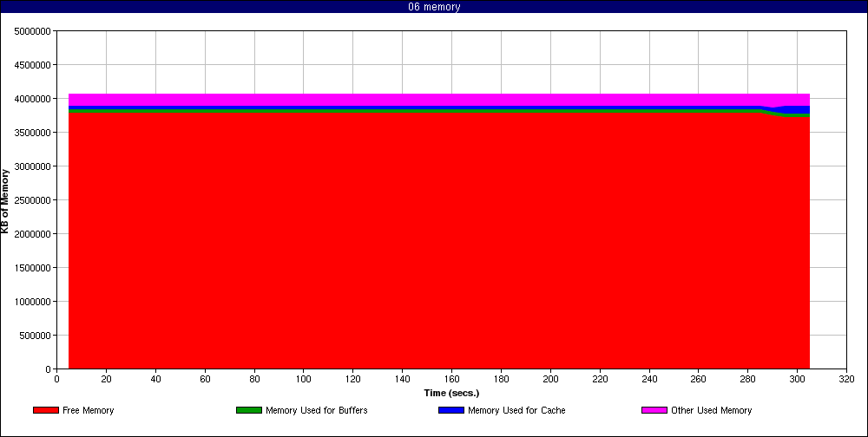Click the 5000000 y-axis value

[x=35, y=31]
